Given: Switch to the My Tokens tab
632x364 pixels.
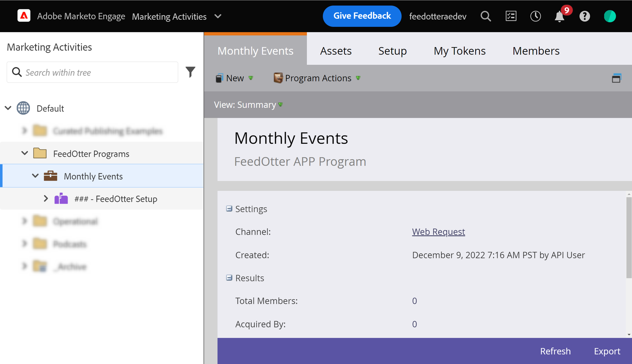Looking at the screenshot, I should (459, 51).
